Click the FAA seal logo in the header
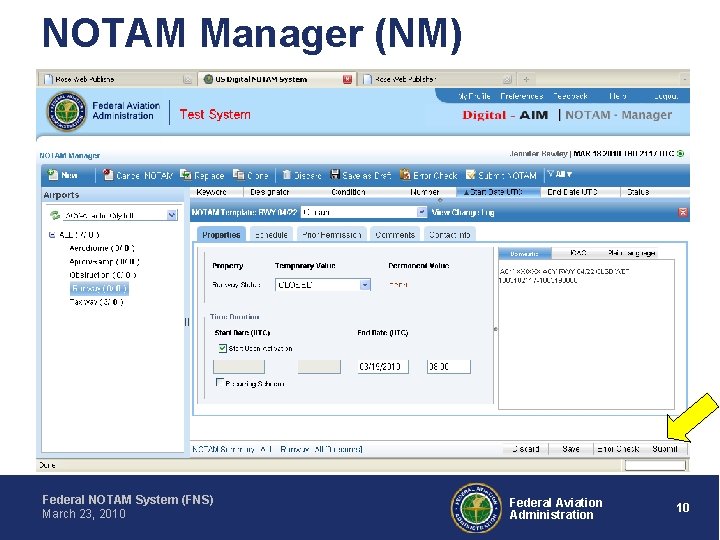 tap(67, 111)
